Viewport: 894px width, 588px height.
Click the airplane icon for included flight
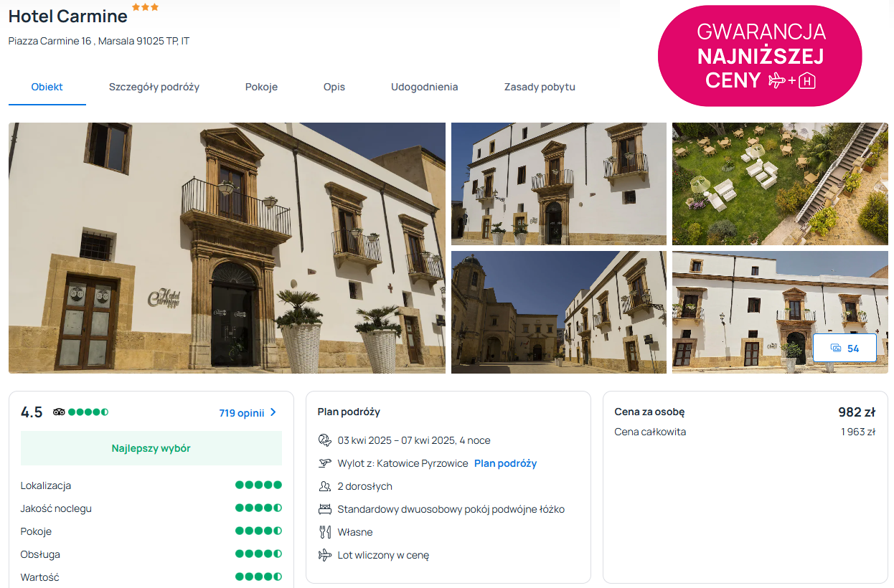(324, 555)
